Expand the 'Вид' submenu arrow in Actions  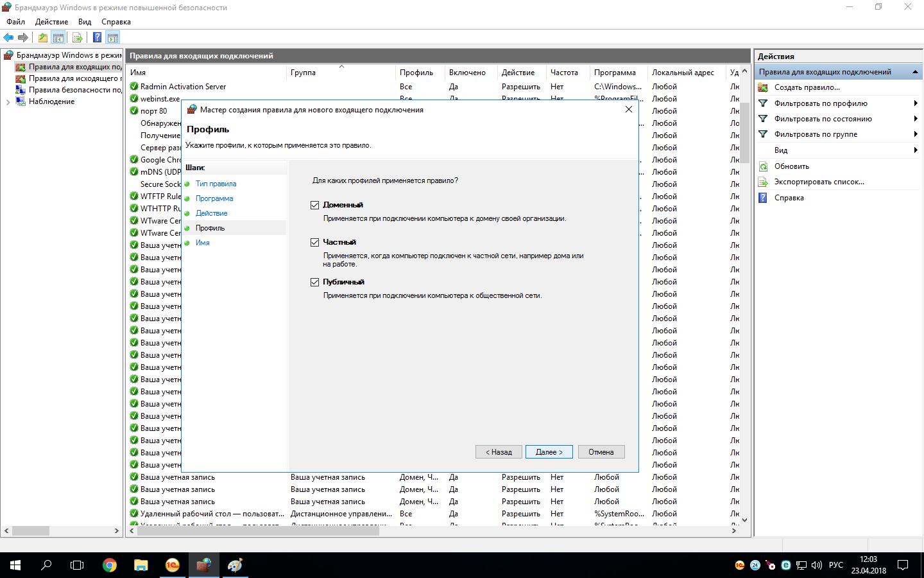click(916, 150)
